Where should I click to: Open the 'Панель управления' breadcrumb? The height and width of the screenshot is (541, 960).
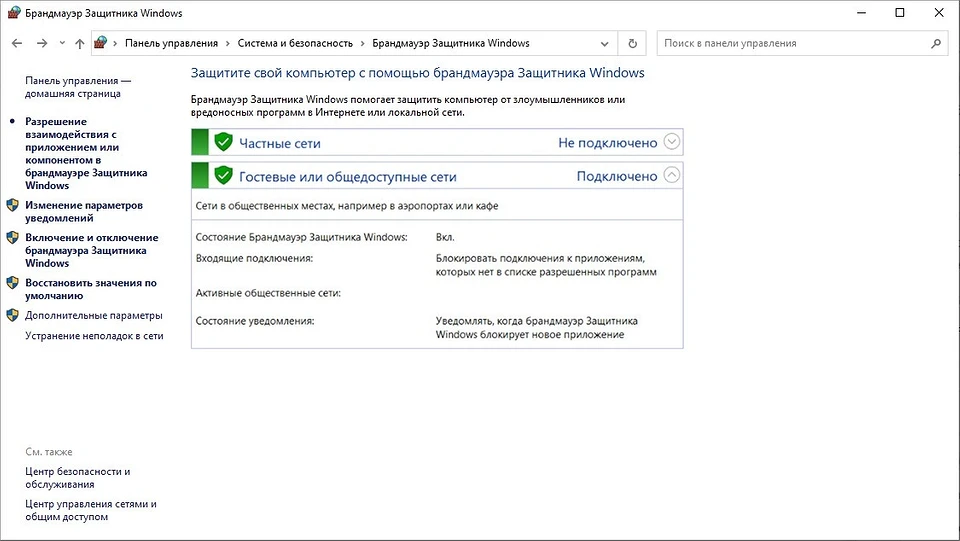[x=171, y=43]
